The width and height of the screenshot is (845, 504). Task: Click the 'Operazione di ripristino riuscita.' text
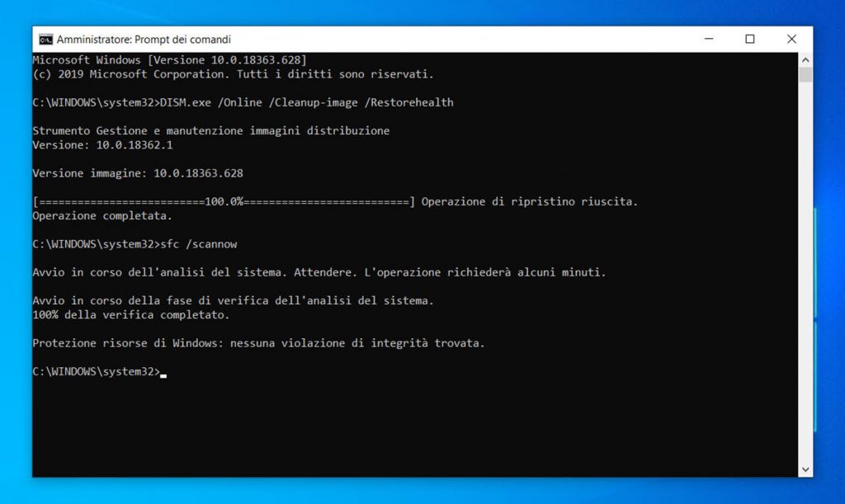(529, 201)
